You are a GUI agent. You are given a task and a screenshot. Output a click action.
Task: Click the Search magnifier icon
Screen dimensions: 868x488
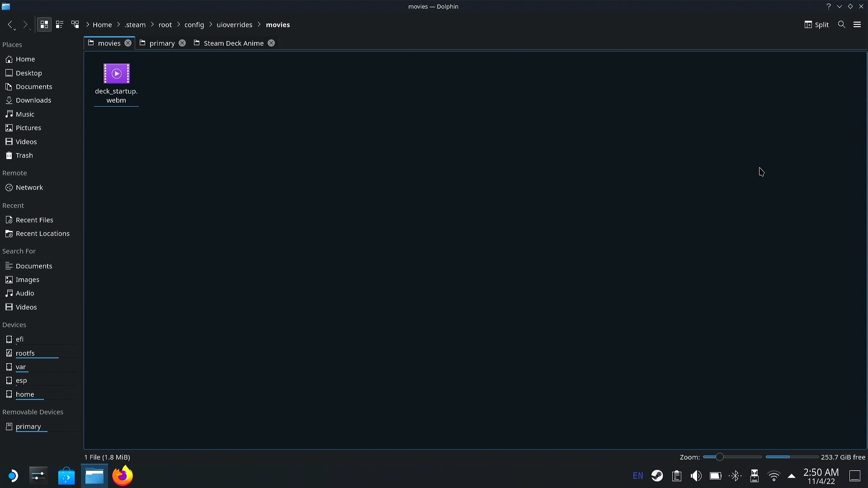tap(841, 24)
